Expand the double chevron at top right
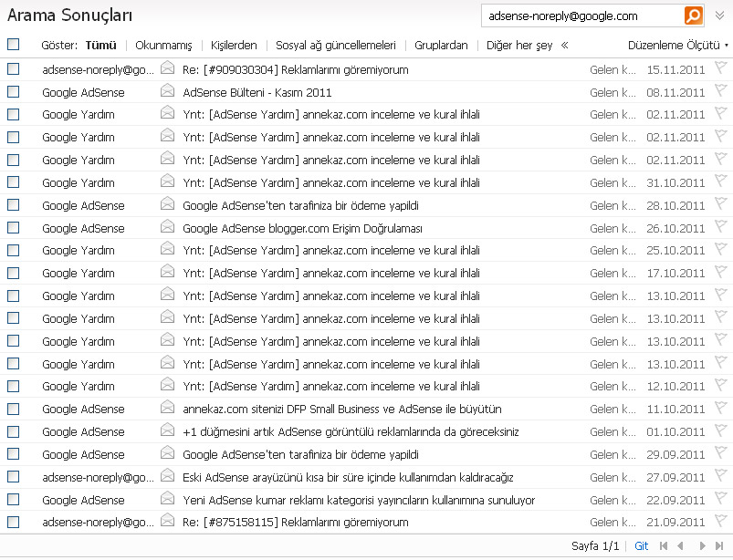 719,16
